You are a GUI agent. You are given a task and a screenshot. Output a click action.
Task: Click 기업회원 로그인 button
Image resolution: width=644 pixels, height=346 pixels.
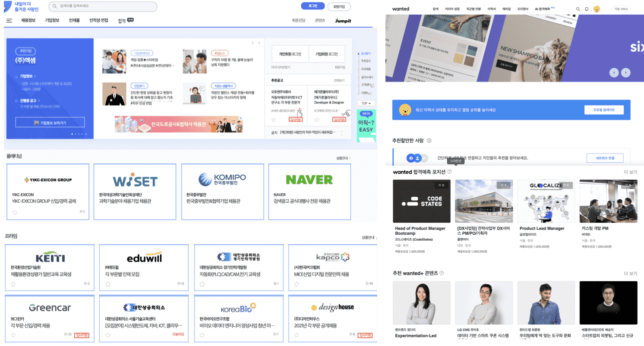[x=327, y=54]
